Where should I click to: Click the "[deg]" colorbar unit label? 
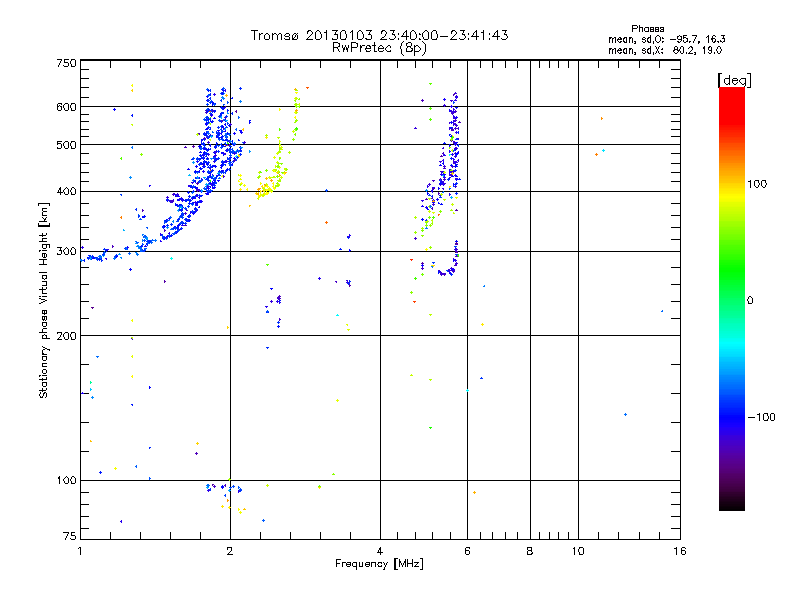point(734,80)
